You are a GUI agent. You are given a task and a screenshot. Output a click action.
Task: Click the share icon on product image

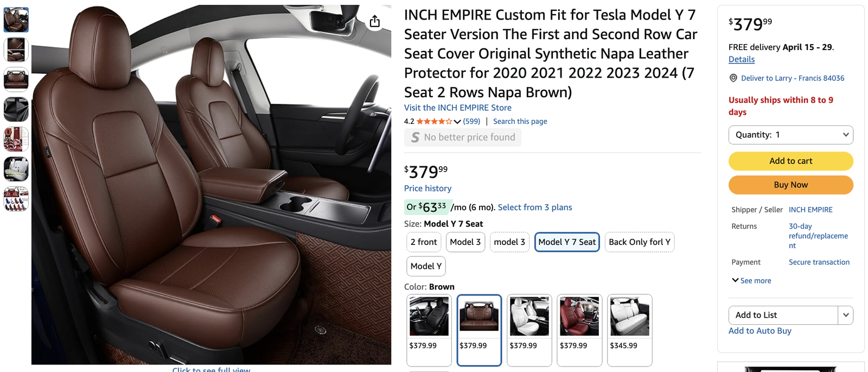pos(375,22)
